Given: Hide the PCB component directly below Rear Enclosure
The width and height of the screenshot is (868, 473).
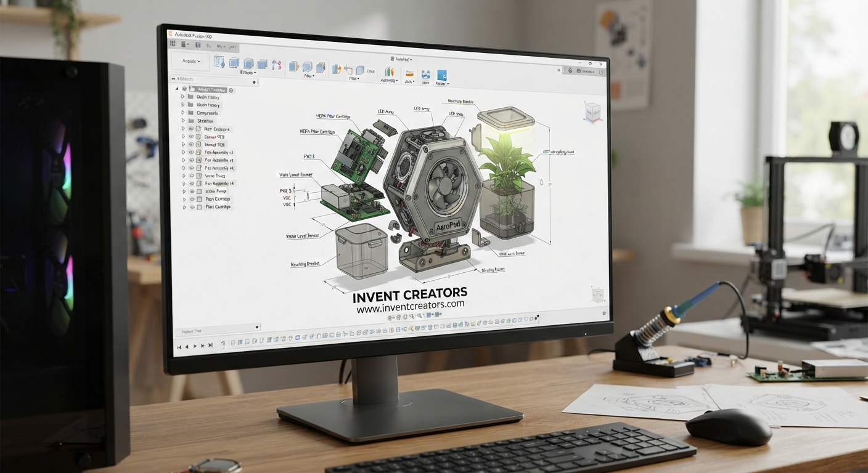Looking at the screenshot, I should pyautogui.click(x=191, y=137).
